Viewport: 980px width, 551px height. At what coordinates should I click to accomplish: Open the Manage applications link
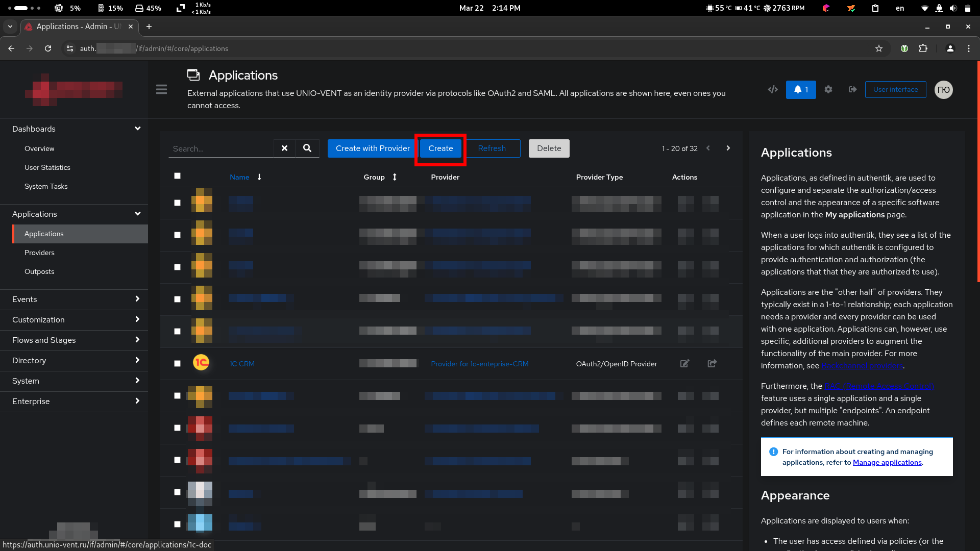(887, 463)
